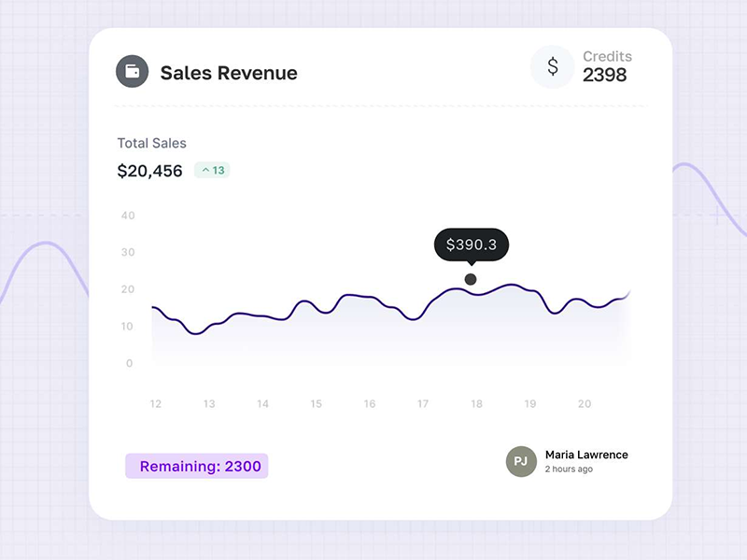Image resolution: width=747 pixels, height=560 pixels.
Task: Click x-axis label 12
Action: pyautogui.click(x=156, y=404)
